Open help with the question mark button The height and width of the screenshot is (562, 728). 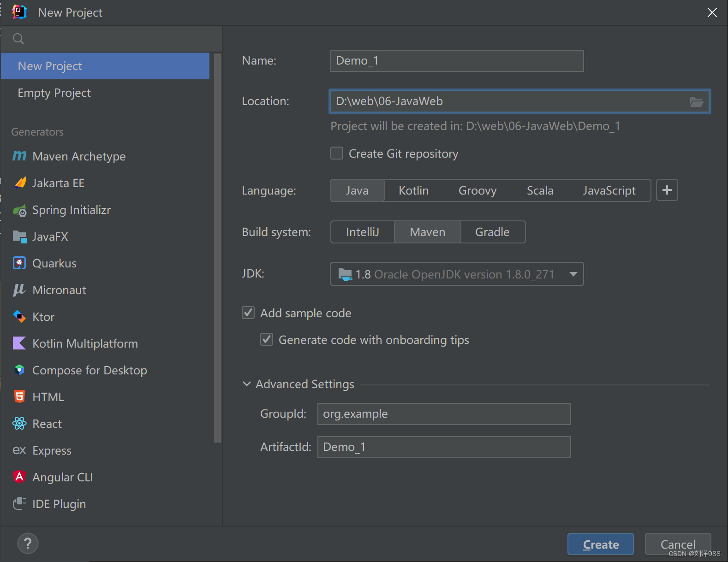[x=28, y=544]
